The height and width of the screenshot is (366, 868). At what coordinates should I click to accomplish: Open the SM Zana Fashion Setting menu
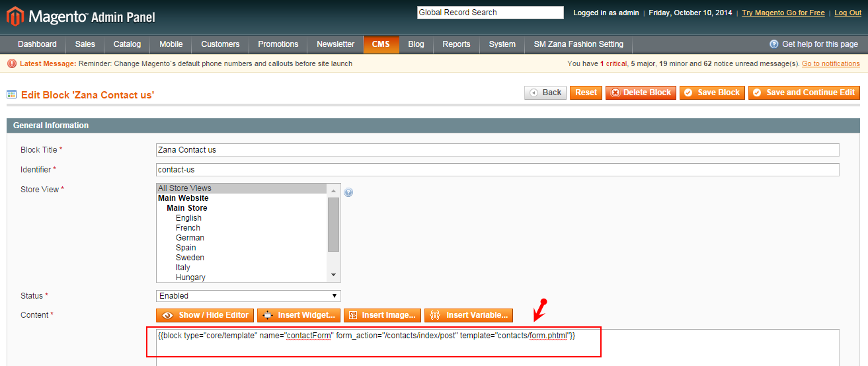(x=578, y=44)
